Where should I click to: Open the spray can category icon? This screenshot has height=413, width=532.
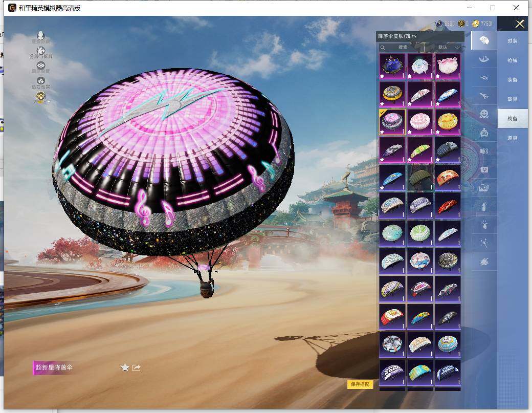point(484,206)
